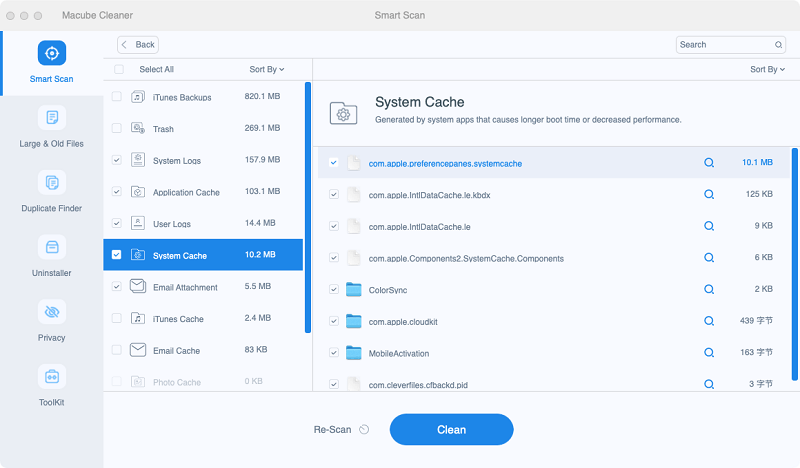800x468 pixels.
Task: Click the ColorSync folder icon
Action: (x=354, y=289)
